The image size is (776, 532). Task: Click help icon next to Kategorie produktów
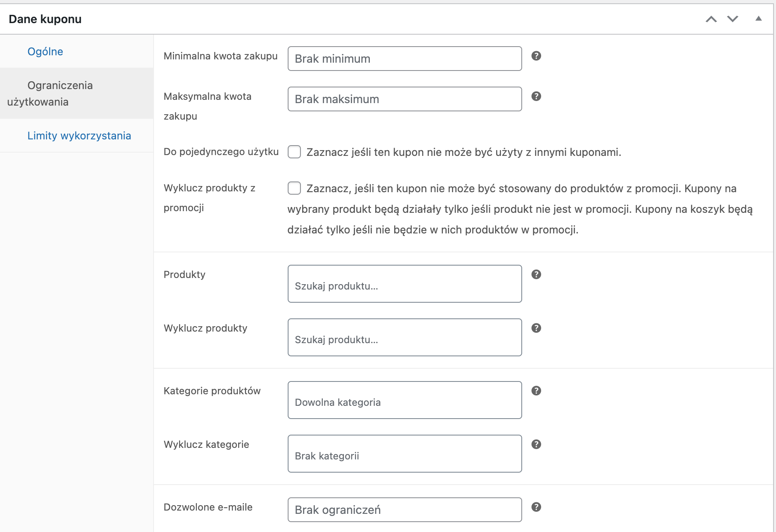point(536,391)
